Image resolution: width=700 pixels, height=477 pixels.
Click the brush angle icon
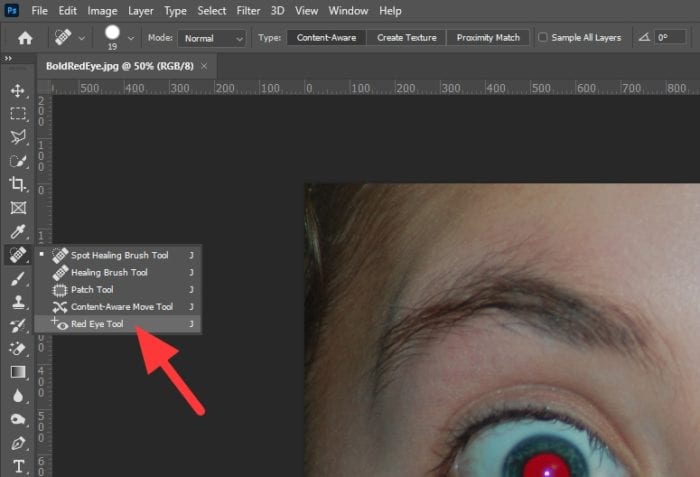point(643,38)
